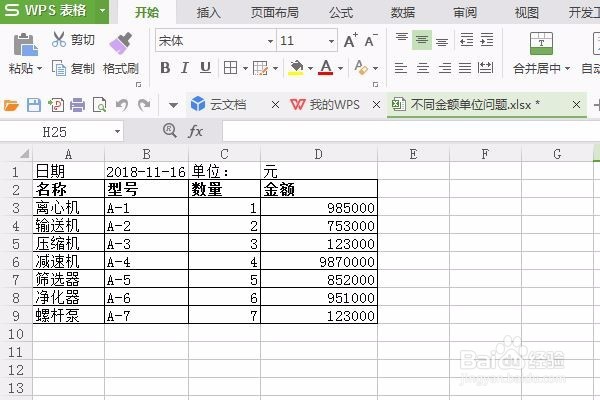Switch to the 视图 tab
Screen dimensions: 600x400
click(x=527, y=13)
